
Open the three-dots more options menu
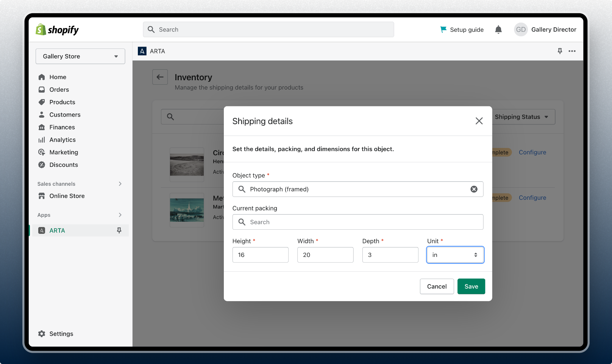click(x=572, y=51)
